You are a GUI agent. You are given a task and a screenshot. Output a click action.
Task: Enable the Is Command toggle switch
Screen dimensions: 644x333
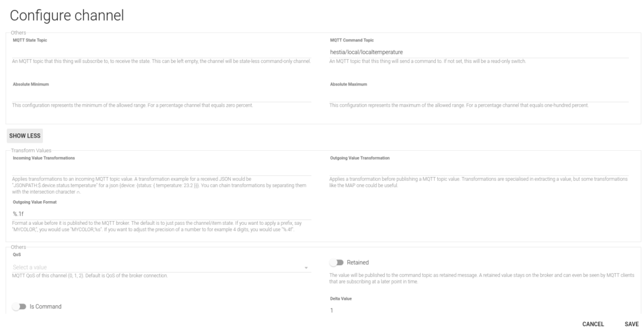click(x=19, y=307)
